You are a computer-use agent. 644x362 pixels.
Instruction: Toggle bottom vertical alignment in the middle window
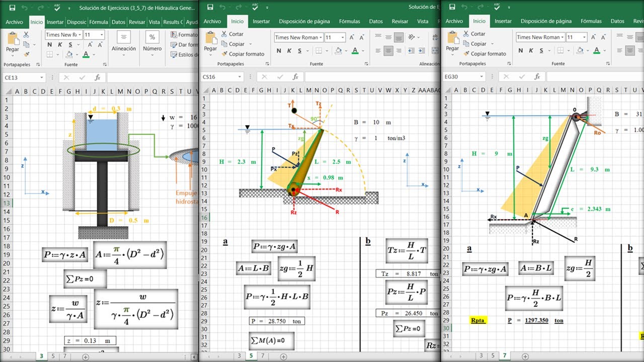pyautogui.click(x=399, y=37)
